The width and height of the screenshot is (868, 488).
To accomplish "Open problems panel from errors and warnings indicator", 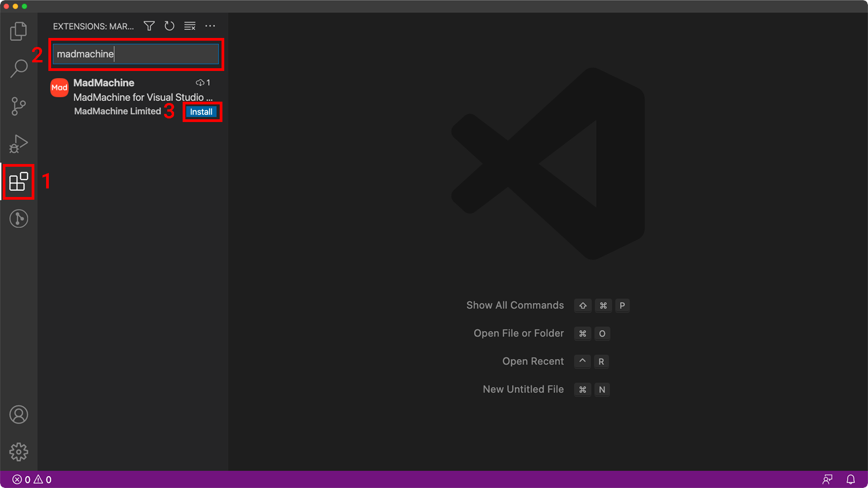I will click(x=32, y=479).
